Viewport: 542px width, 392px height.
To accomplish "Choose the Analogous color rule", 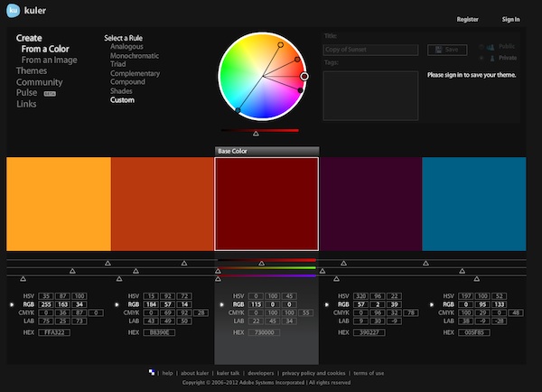I will [126, 46].
